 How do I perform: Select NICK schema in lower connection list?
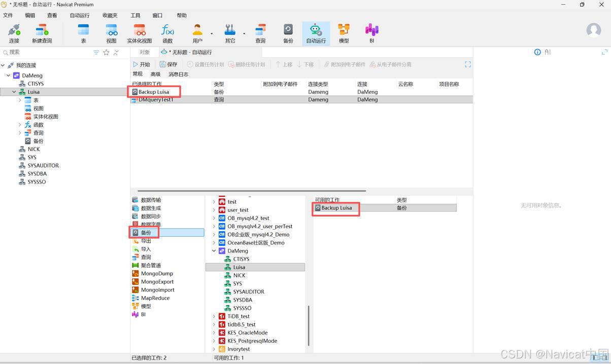coord(239,276)
